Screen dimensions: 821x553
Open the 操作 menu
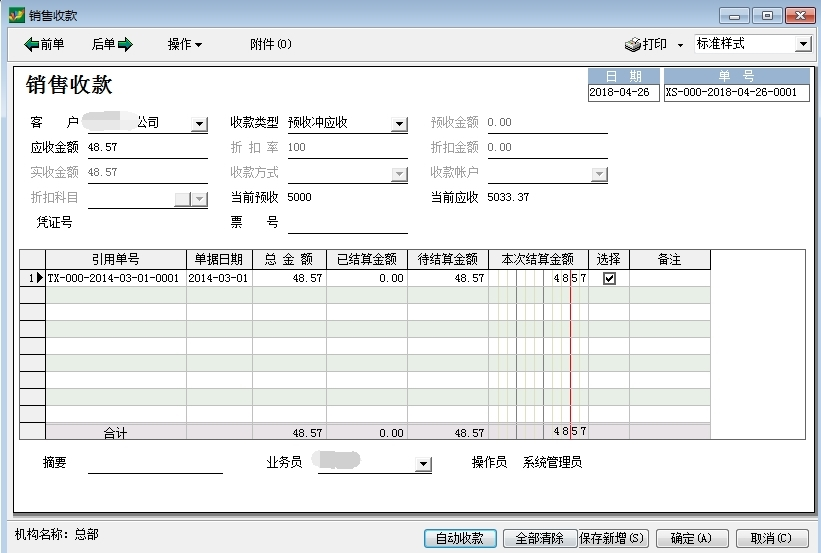[185, 44]
